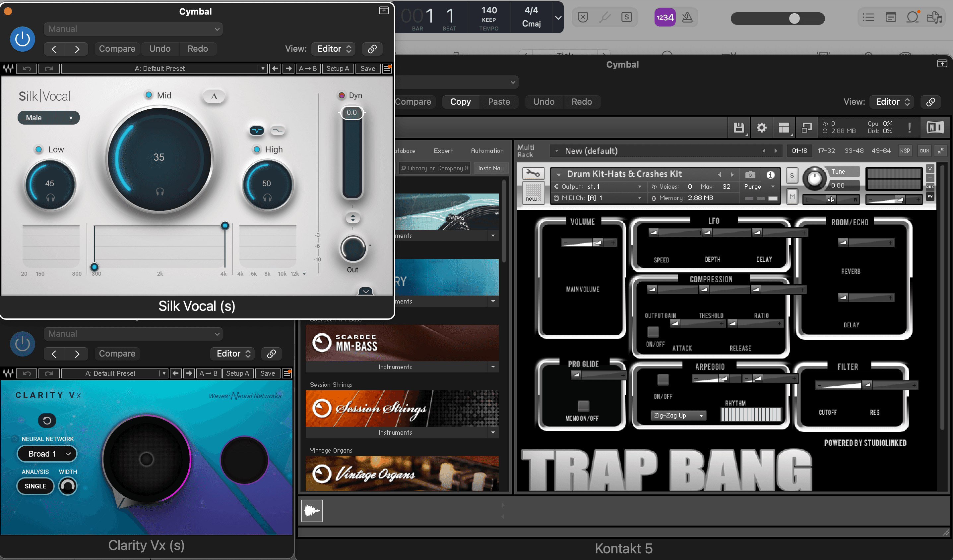Viewport: 953px width, 560px height.
Task: Open the Male voice type dropdown
Action: (x=49, y=118)
